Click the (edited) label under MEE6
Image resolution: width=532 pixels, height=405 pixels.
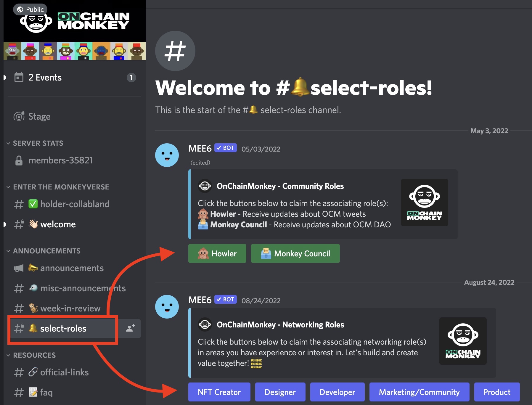tap(200, 163)
